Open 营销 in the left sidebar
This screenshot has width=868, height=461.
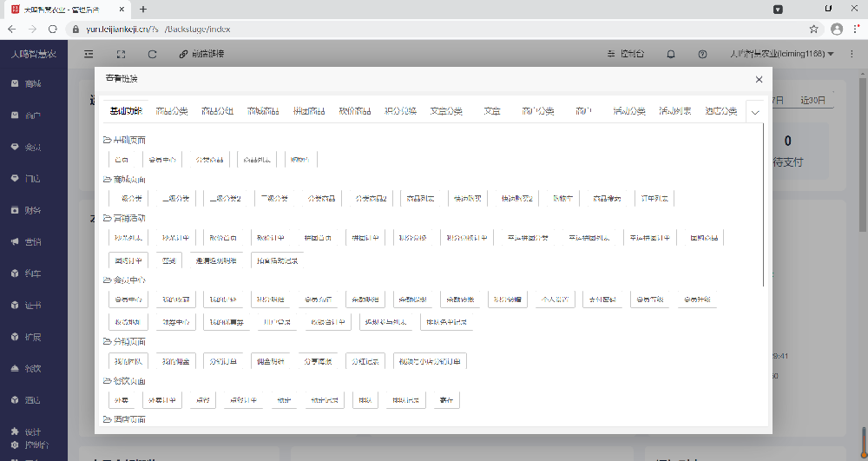tap(33, 242)
